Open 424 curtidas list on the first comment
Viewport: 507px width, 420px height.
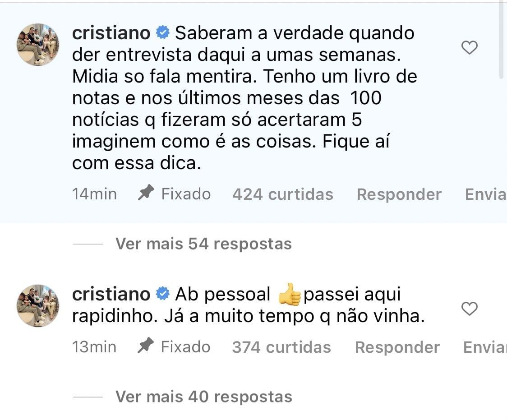pos(283,194)
